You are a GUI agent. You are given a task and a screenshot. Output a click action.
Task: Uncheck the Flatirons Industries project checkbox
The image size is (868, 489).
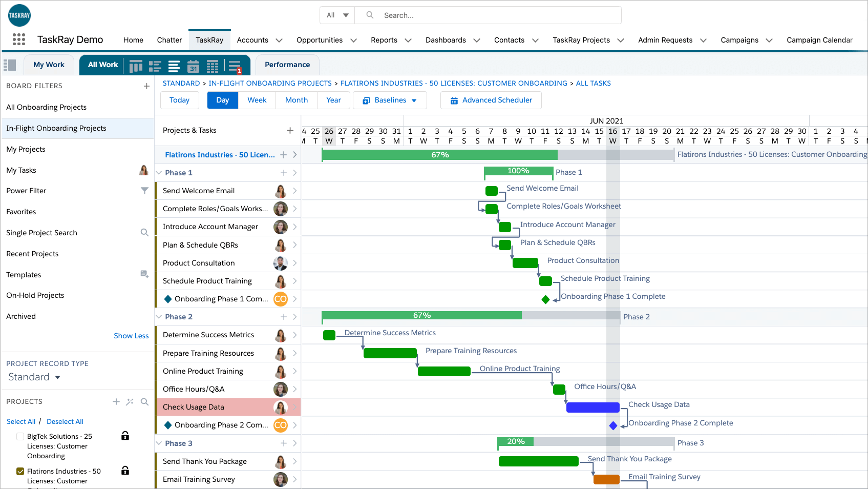[x=20, y=471]
